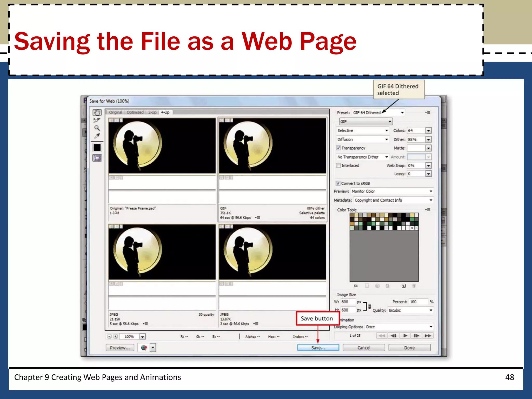The height and width of the screenshot is (399, 532).
Task: Click the browser preview globe icon
Action: pos(144,348)
